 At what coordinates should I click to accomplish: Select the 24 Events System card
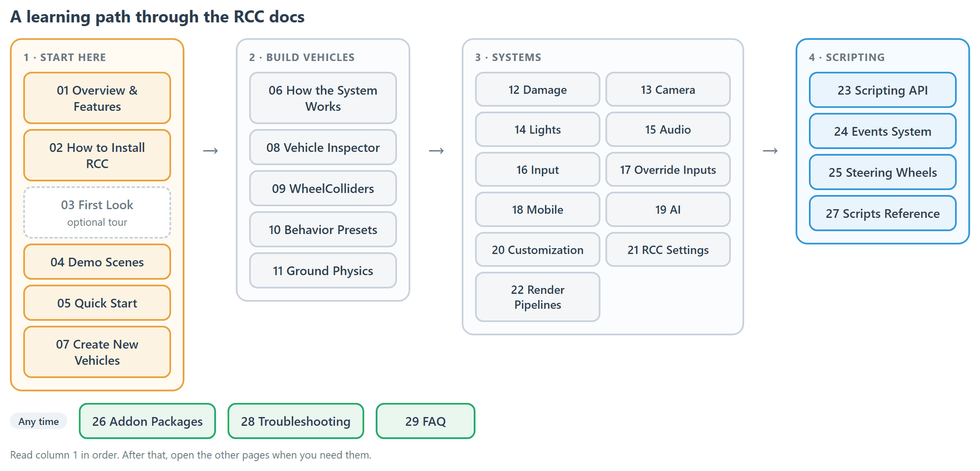883,131
